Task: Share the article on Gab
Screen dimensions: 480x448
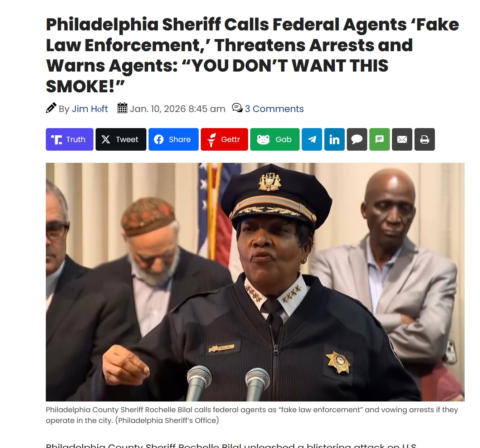Action: tap(275, 139)
